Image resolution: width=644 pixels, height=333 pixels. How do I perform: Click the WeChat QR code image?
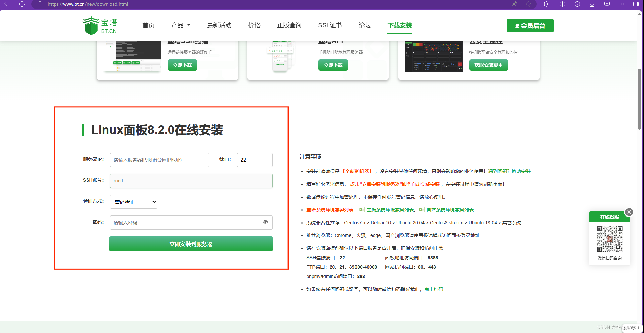[x=610, y=239]
